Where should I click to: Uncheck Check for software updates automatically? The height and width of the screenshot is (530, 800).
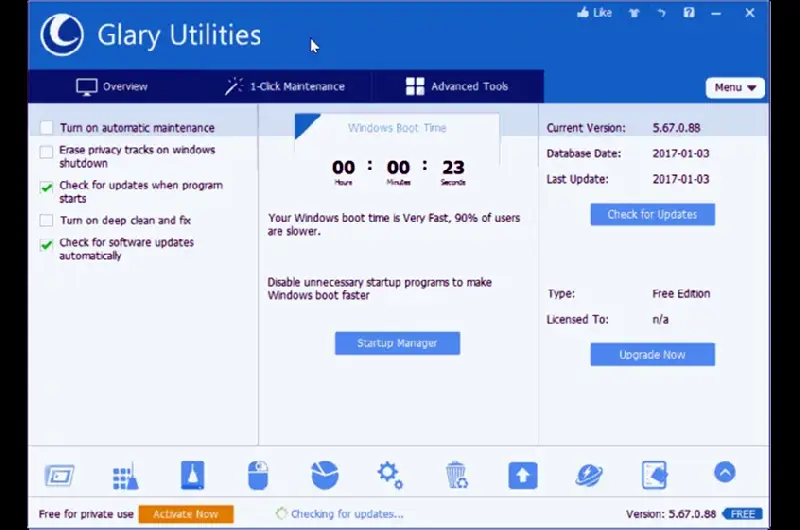pyautogui.click(x=46, y=245)
